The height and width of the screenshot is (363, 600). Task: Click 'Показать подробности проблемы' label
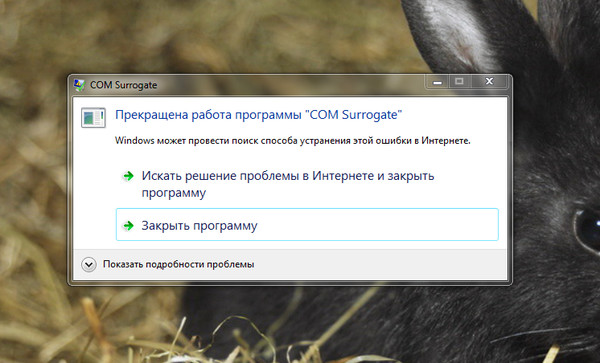(178, 264)
